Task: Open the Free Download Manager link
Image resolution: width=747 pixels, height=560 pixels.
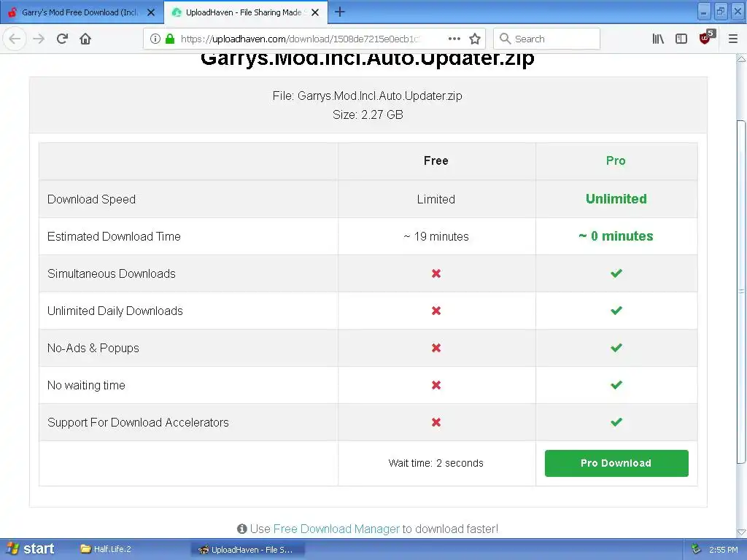Action: point(336,529)
